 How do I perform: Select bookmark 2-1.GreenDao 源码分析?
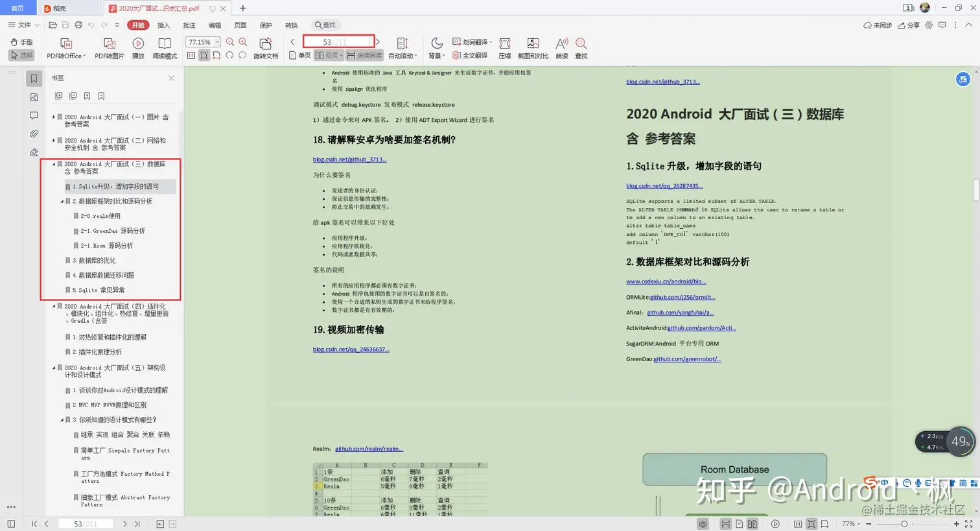(x=112, y=231)
